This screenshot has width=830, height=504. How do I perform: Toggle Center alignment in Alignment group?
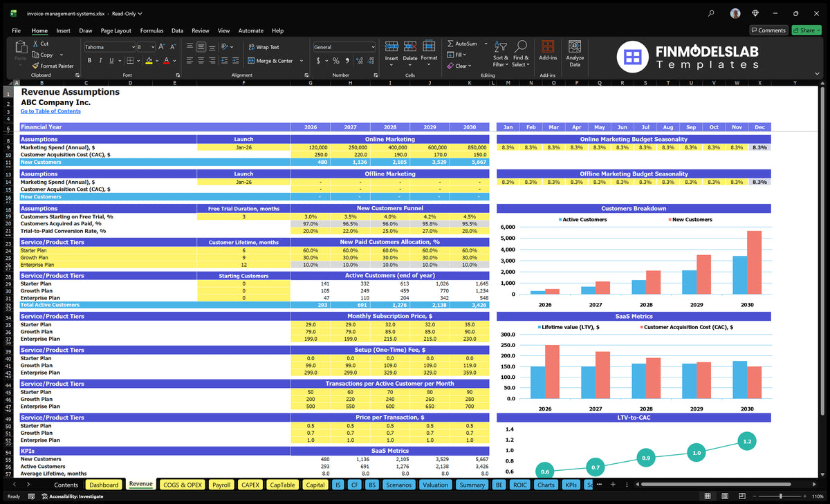click(x=201, y=61)
